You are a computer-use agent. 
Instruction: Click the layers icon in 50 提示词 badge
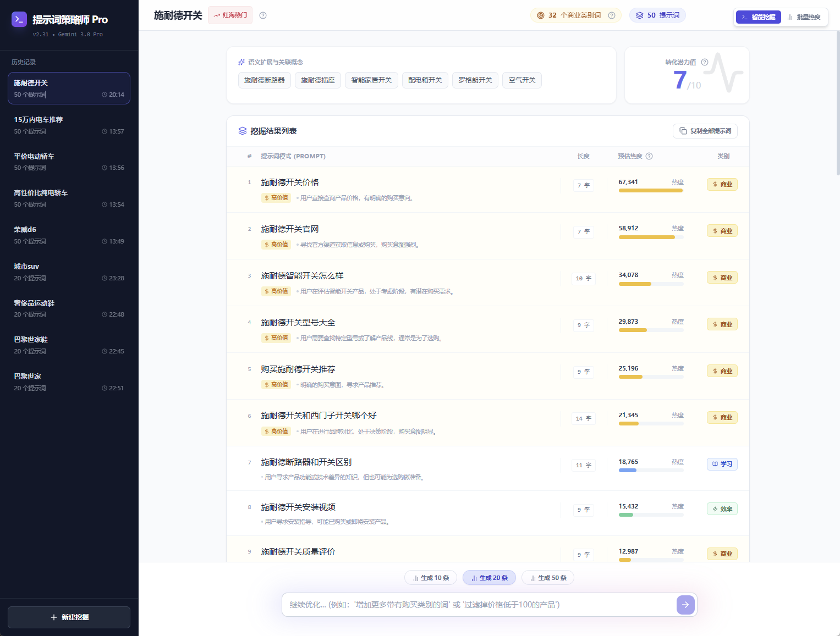[640, 15]
